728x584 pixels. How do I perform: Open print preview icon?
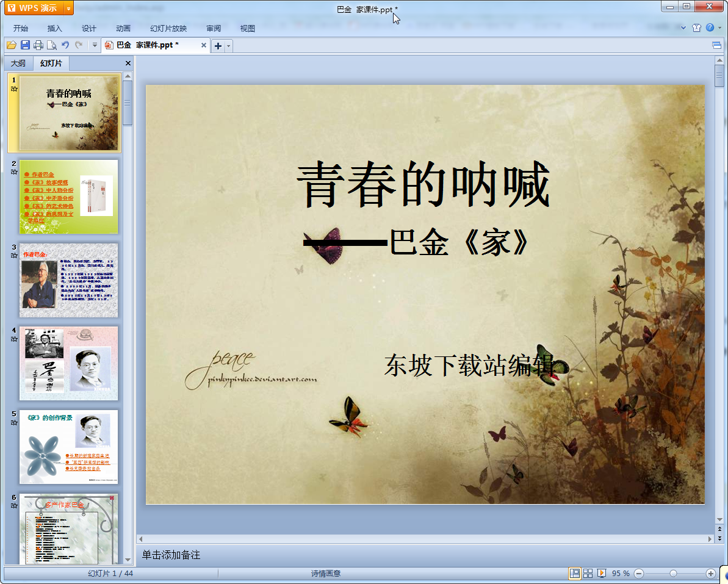pyautogui.click(x=51, y=45)
